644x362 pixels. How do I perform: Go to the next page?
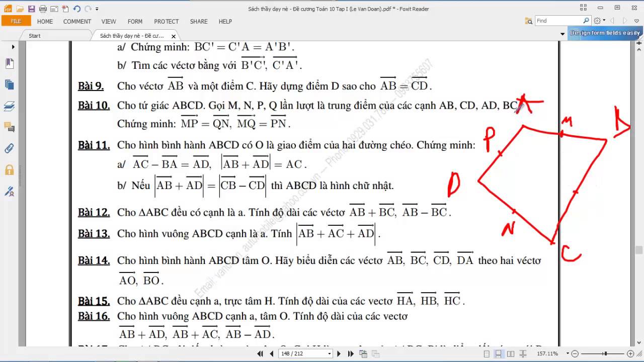point(339,353)
